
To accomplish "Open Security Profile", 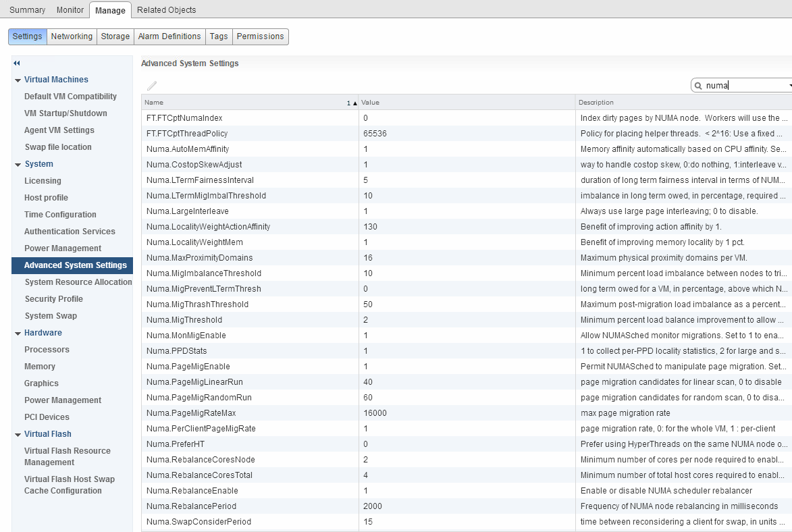I will [x=53, y=299].
